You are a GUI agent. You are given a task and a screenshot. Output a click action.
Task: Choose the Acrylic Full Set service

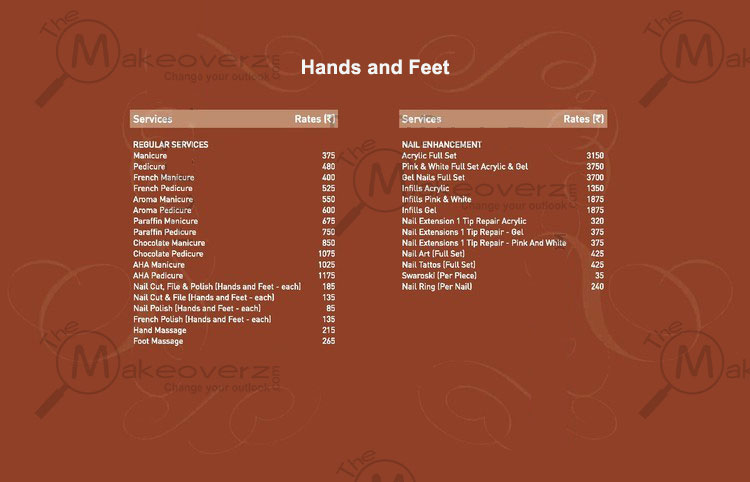click(x=429, y=156)
